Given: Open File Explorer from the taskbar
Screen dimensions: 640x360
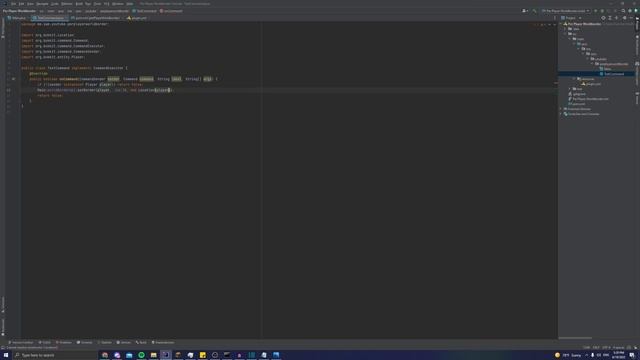Looking at the screenshot, I should pos(153,355).
